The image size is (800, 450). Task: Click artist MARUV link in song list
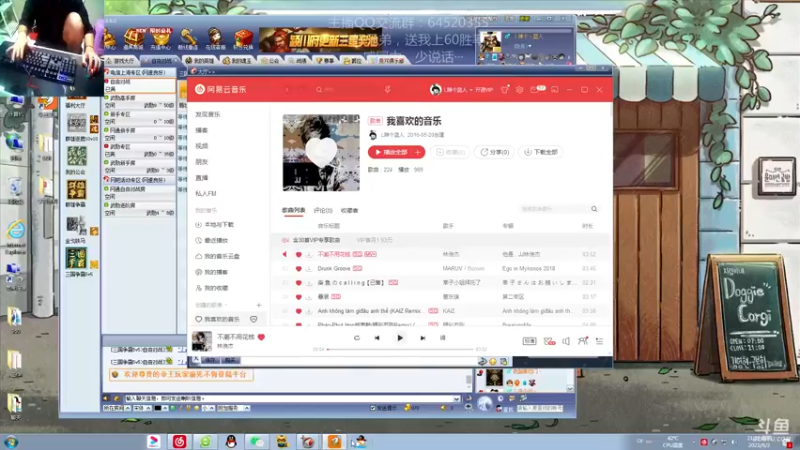[453, 268]
